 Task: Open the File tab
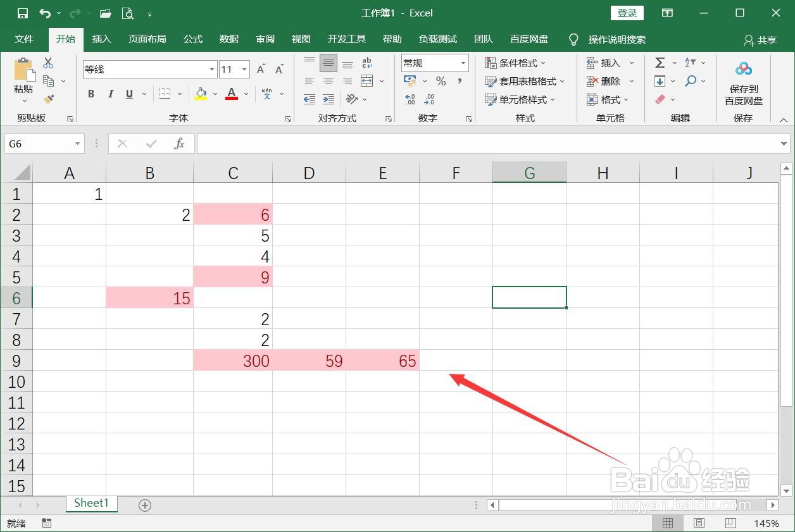pyautogui.click(x=24, y=39)
